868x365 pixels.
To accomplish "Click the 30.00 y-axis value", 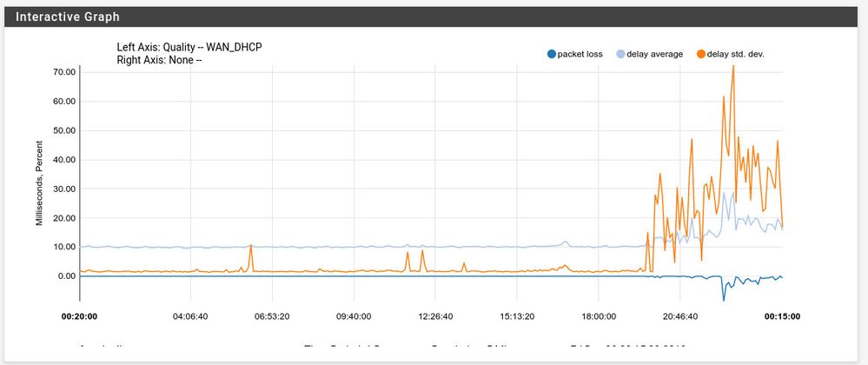I will [63, 189].
